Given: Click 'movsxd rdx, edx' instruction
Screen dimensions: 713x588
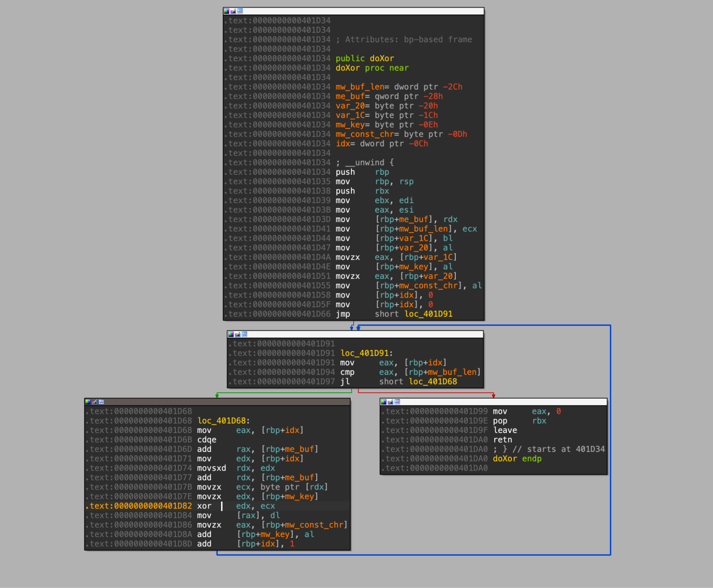Looking at the screenshot, I should pyautogui.click(x=236, y=468).
